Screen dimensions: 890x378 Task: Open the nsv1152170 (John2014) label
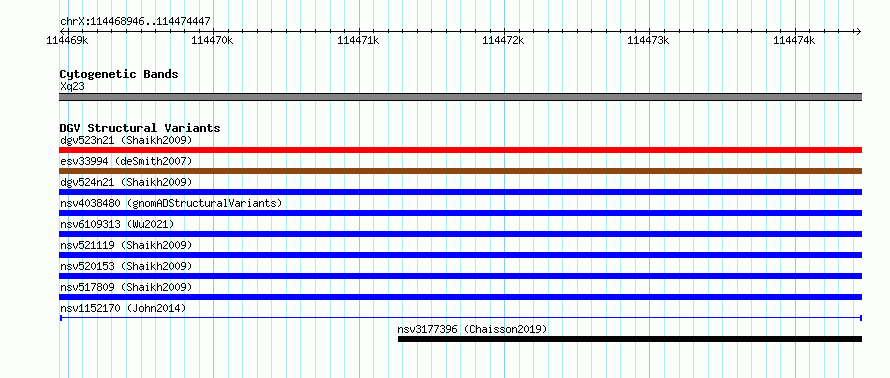click(123, 308)
